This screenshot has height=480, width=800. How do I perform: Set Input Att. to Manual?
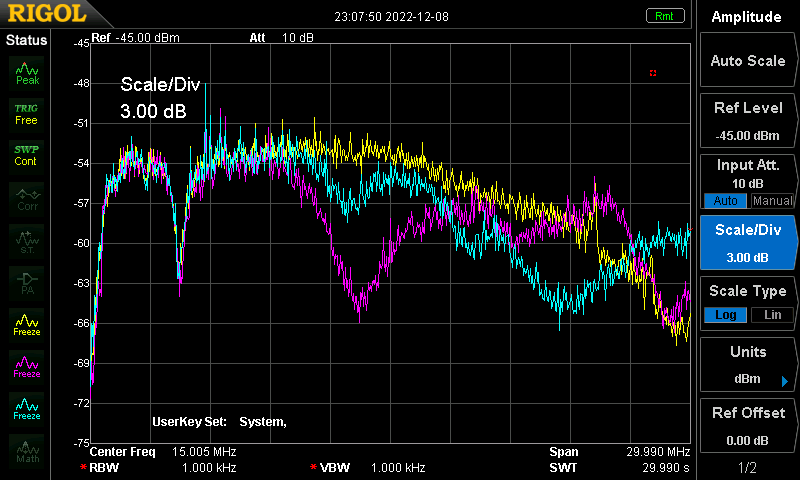tap(772, 200)
